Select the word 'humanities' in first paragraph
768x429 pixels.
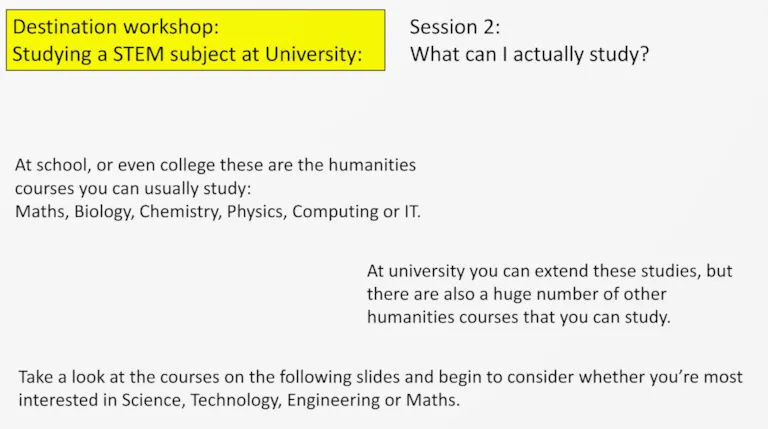pos(372,165)
